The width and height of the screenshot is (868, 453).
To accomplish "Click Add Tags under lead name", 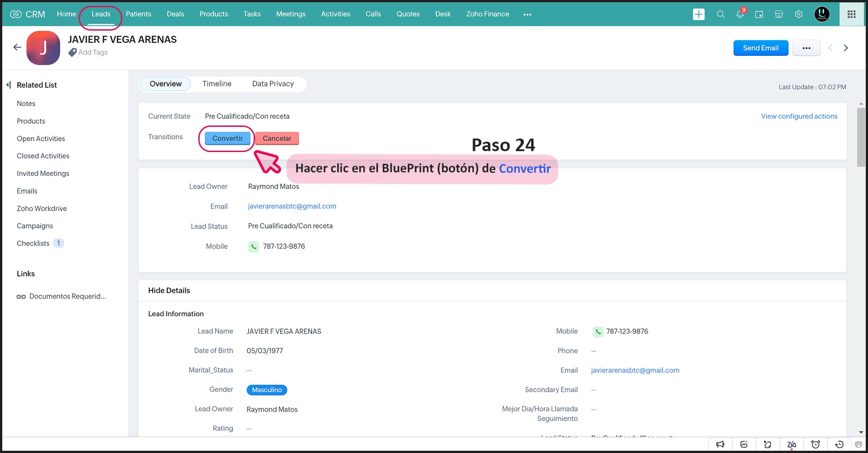I will (x=93, y=53).
